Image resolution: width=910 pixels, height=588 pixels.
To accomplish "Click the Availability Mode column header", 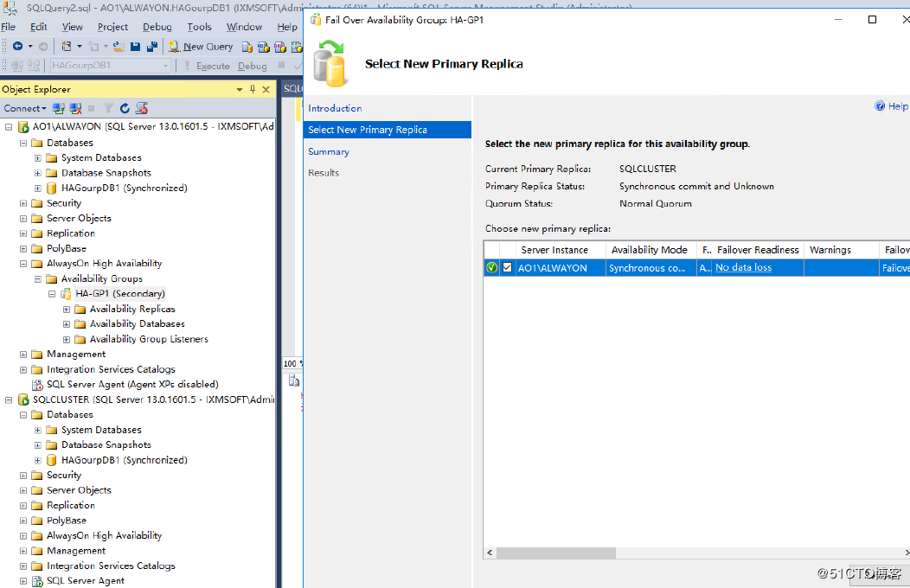I will coord(650,250).
